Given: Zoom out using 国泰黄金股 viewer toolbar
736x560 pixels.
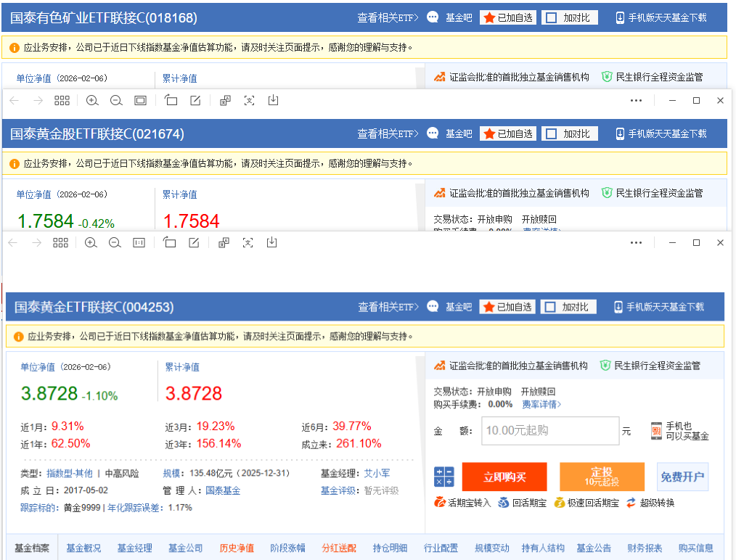Looking at the screenshot, I should 116,100.
